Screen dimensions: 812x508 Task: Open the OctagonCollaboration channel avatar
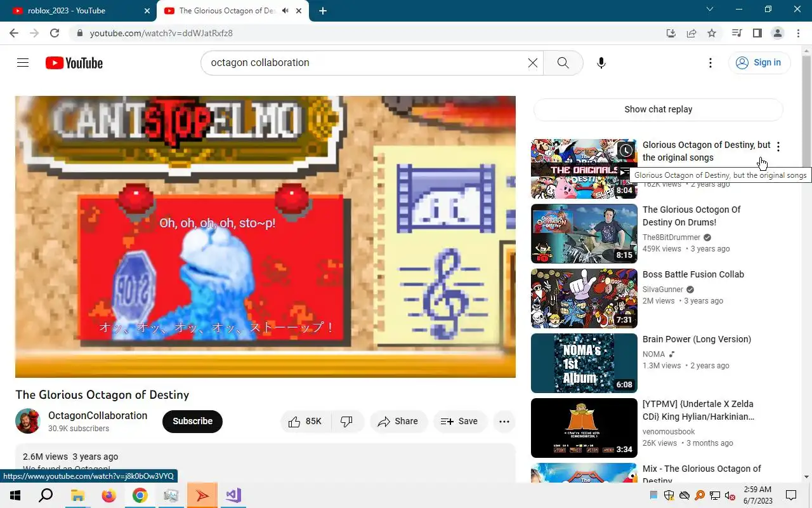[x=28, y=421]
